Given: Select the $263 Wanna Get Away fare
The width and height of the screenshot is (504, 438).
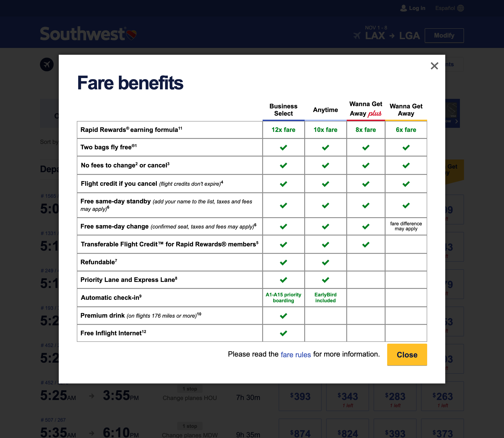Looking at the screenshot, I should (442, 396).
